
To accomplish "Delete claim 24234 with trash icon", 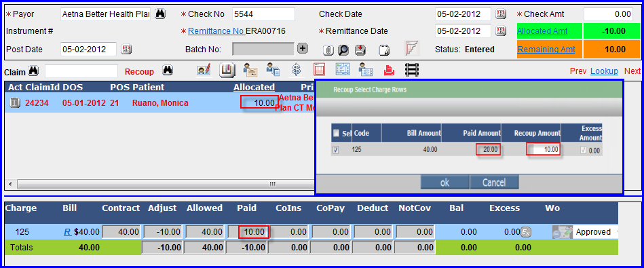I will (14, 102).
